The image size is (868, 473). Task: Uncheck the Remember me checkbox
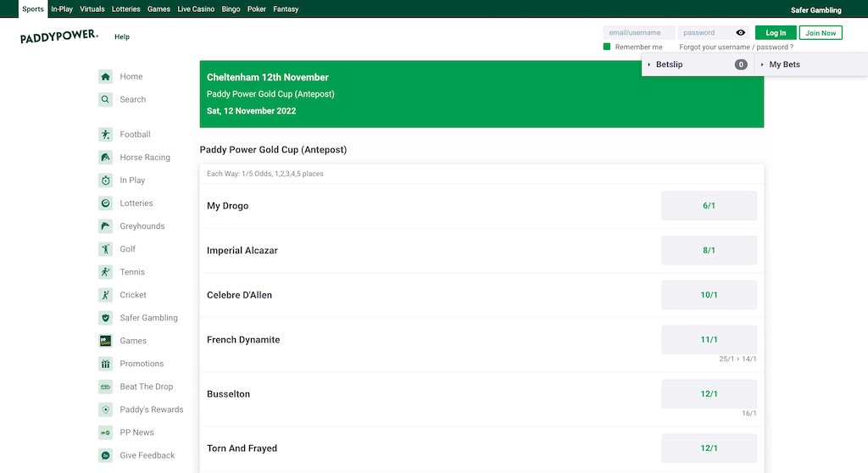click(607, 47)
